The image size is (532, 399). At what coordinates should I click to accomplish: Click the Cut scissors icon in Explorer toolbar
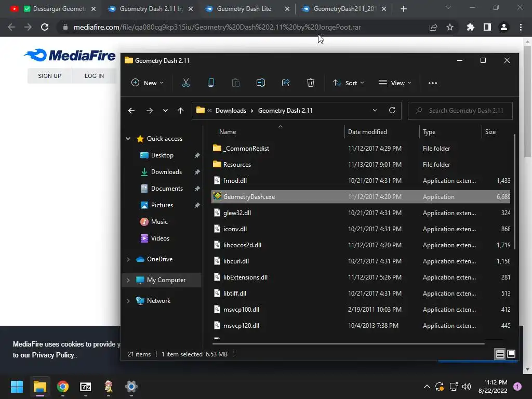(185, 83)
